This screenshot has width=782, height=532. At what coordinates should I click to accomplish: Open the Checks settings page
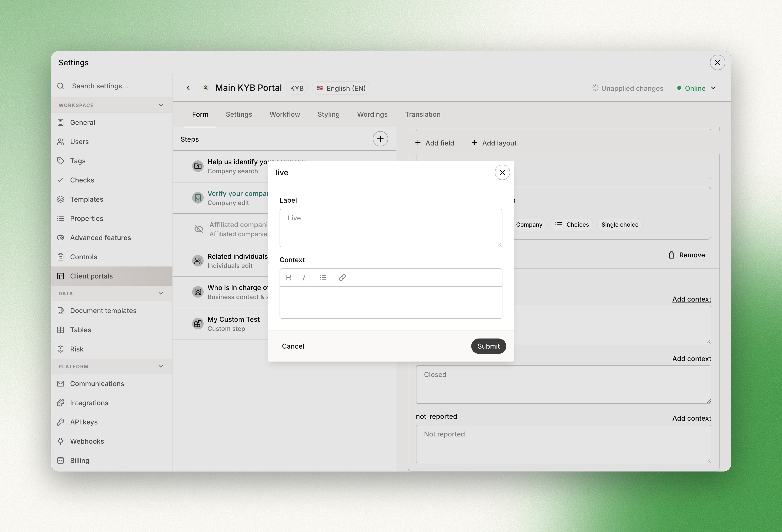(x=112, y=180)
